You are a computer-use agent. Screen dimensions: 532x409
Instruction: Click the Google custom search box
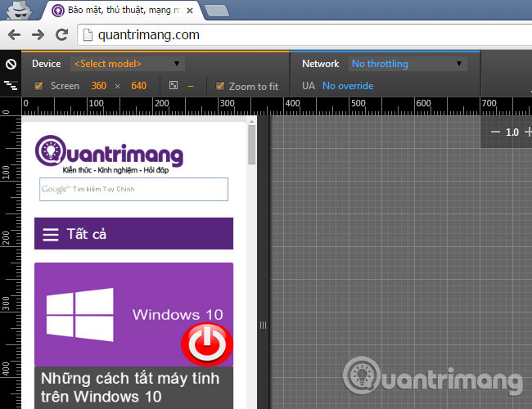click(x=133, y=189)
